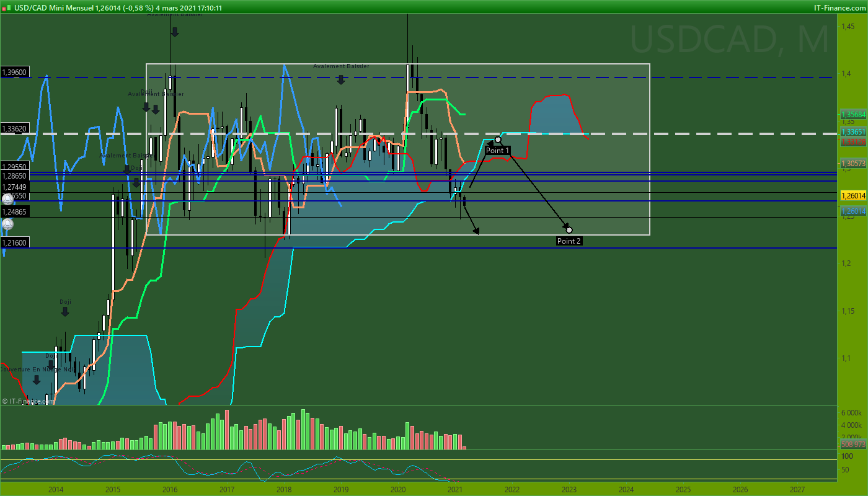This screenshot has height=496, width=868.
Task: Select the 1,29550 level label
Action: click(15, 167)
